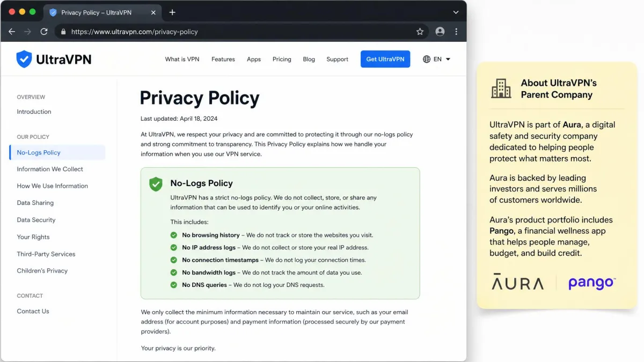Expand the EN language dropdown arrow
This screenshot has width=644, height=362.
point(448,59)
